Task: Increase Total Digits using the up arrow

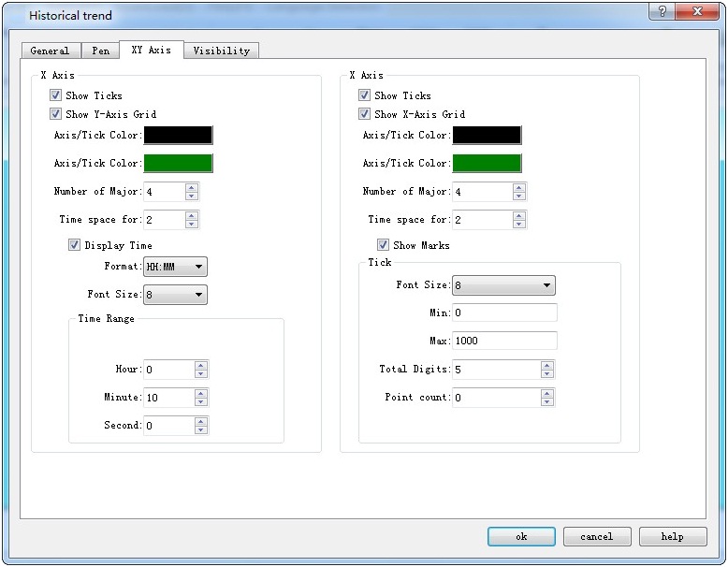Action: 547,365
